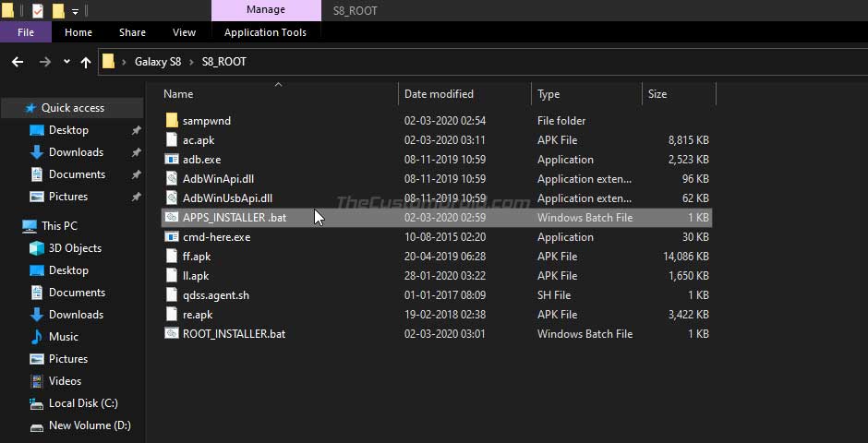The width and height of the screenshot is (868, 443).
Task: Open the View ribbon tab
Action: pos(184,32)
